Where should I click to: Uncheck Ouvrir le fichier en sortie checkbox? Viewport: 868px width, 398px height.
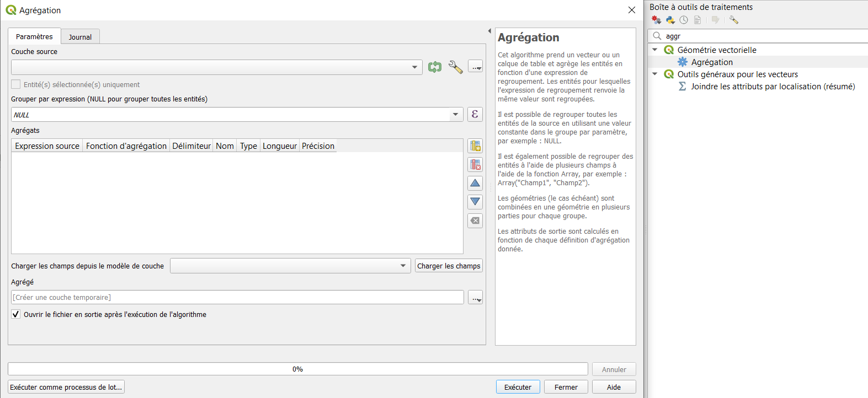coord(16,314)
